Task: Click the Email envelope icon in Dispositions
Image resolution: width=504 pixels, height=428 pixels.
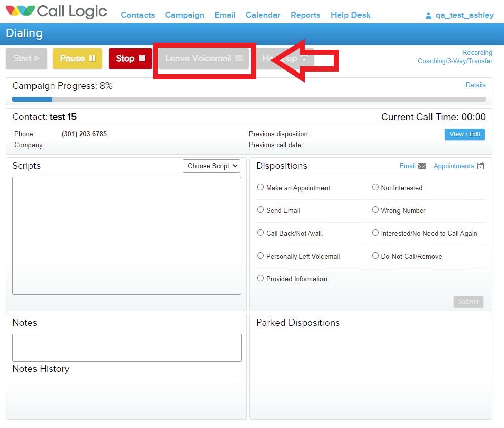Action: (422, 166)
